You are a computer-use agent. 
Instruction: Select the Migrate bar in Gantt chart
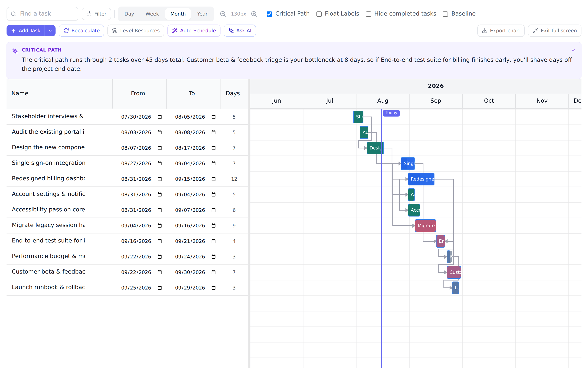(425, 226)
